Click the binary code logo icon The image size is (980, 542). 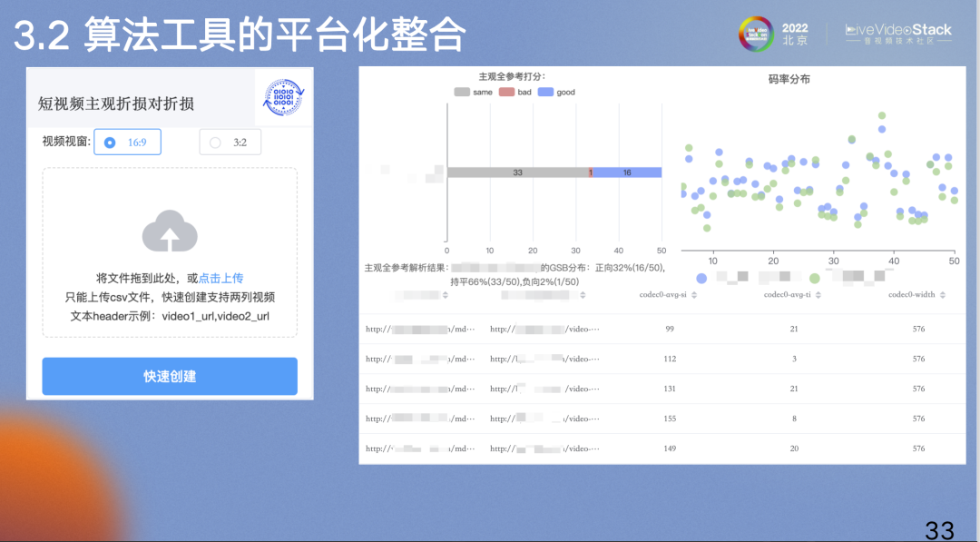pyautogui.click(x=283, y=97)
